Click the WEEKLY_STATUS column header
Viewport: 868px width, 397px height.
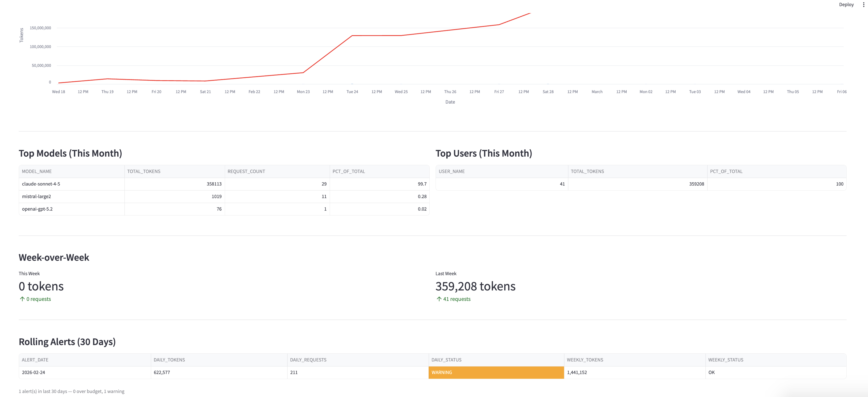click(x=725, y=360)
